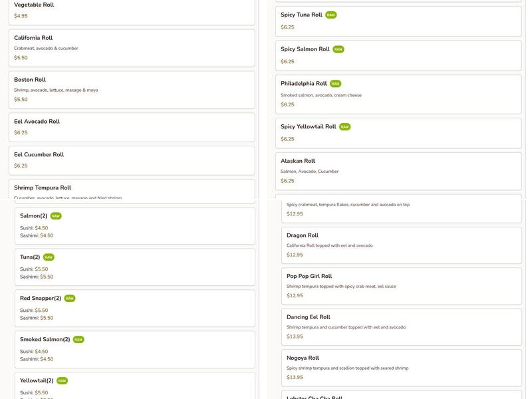Choose the Pop Pop Girl Roll
This screenshot has width=532, height=399.
(x=401, y=286)
